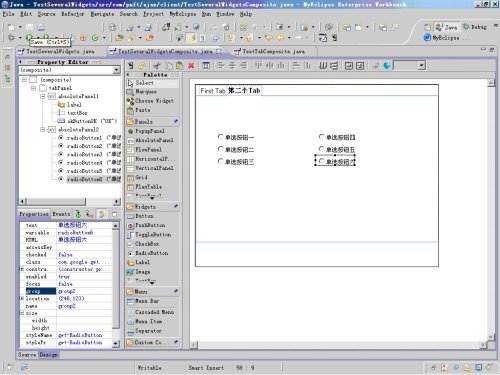This screenshot has height=375, width=500.
Task: Select the Image widget in palette
Action: 138,272
